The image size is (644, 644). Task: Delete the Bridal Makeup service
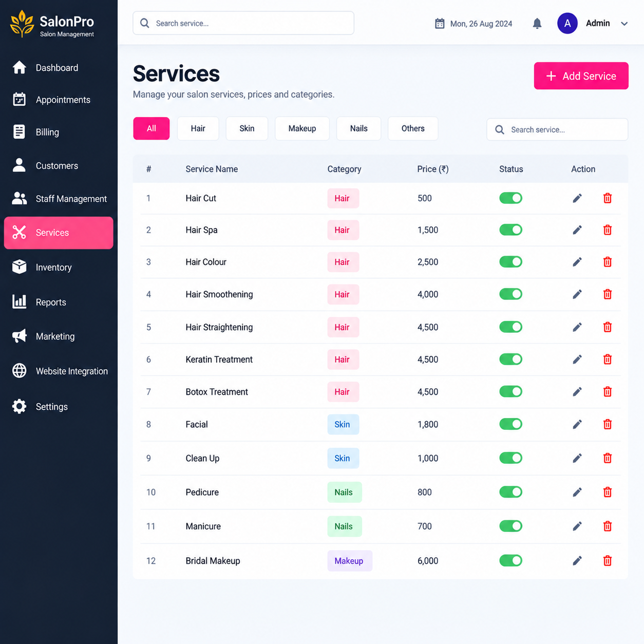pyautogui.click(x=608, y=561)
